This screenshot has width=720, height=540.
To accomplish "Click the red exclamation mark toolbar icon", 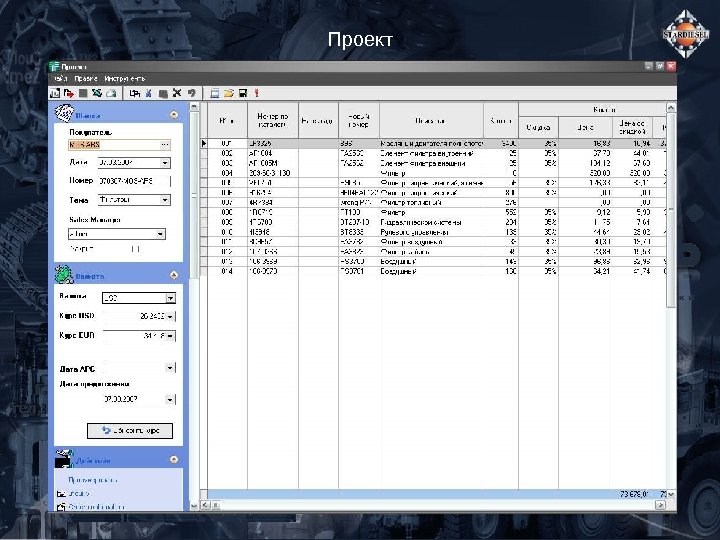I will 257,93.
